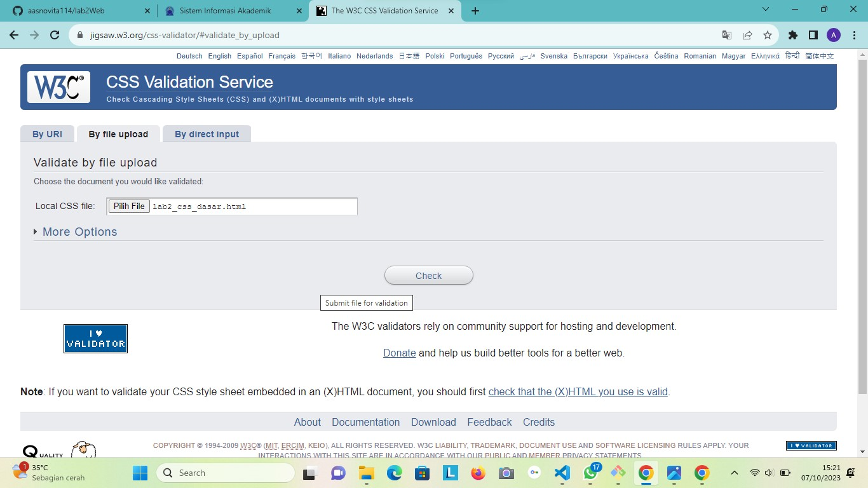Open Visual Studio Code from the taskbar
This screenshot has height=488, width=868.
point(562,473)
